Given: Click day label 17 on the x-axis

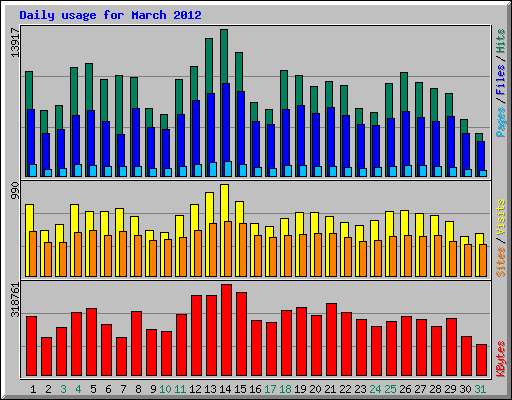Looking at the screenshot, I should point(270,389).
